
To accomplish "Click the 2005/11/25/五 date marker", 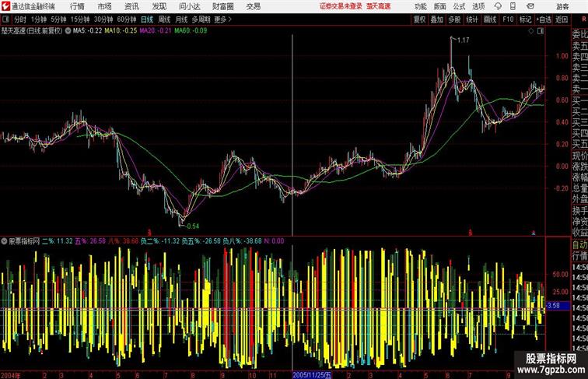I will [312, 375].
